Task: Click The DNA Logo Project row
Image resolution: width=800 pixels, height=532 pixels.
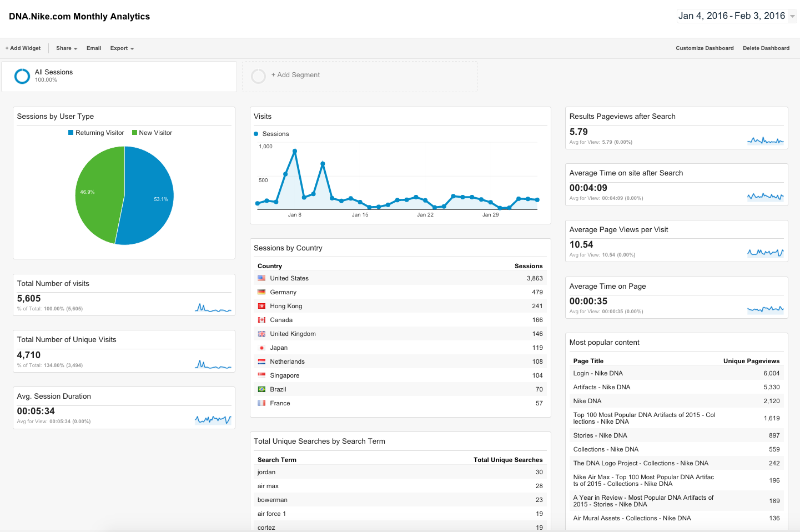Action: pyautogui.click(x=676, y=463)
